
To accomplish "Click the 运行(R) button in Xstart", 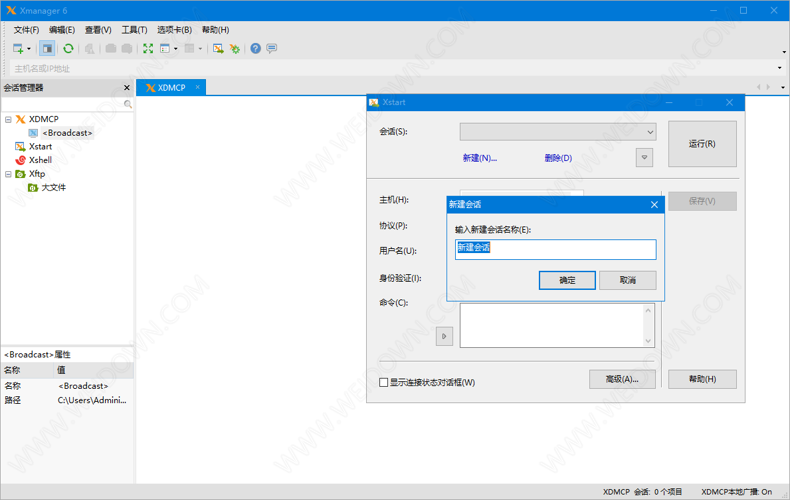I will click(x=702, y=144).
